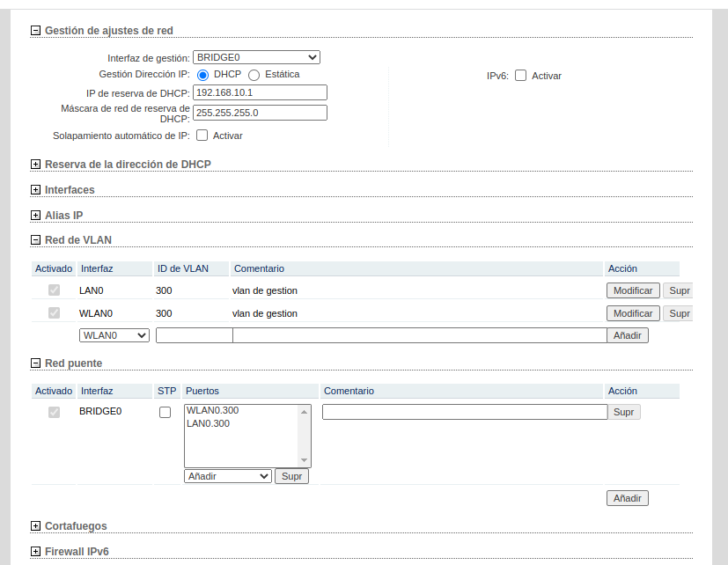Click Añadir in the Red de VLAN section

point(628,335)
